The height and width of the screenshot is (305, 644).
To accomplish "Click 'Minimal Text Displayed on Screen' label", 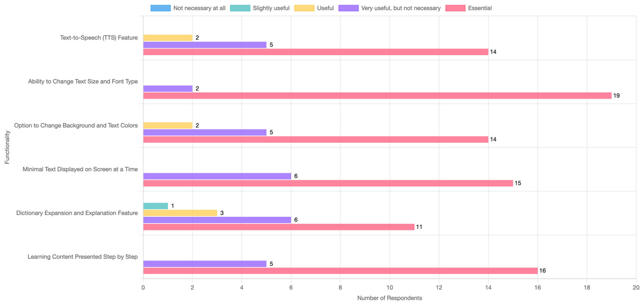I will point(80,169).
